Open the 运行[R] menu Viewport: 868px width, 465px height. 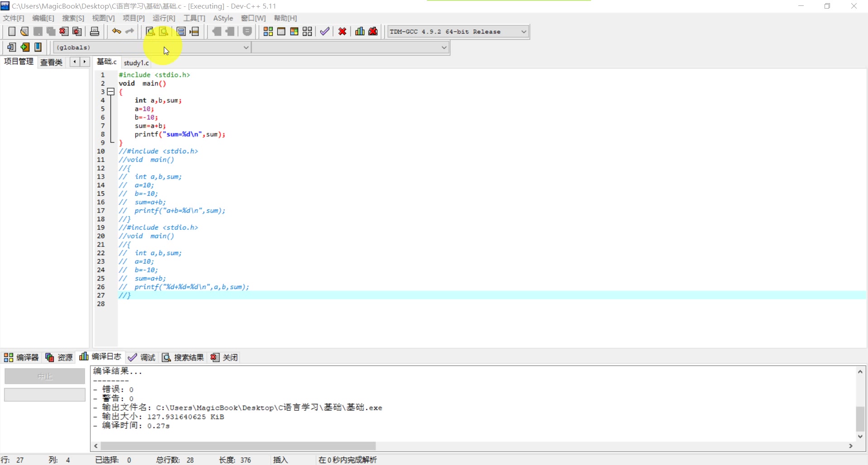tap(163, 18)
